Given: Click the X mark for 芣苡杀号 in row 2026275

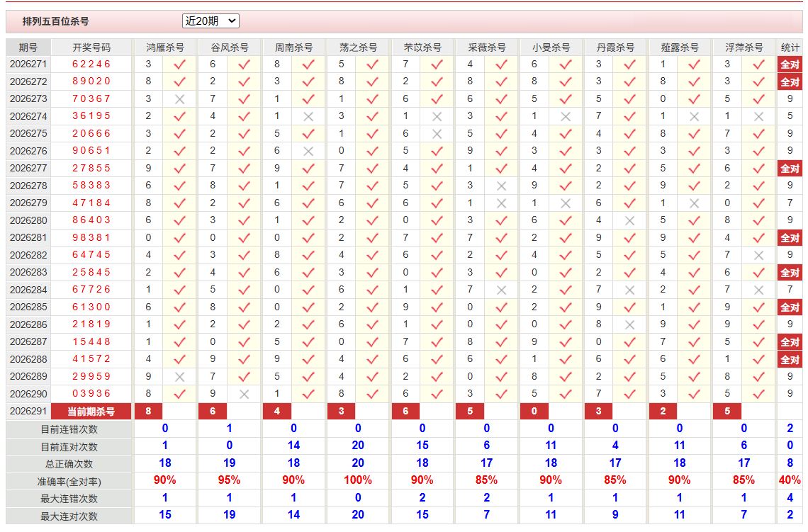Looking at the screenshot, I should coord(437,134).
